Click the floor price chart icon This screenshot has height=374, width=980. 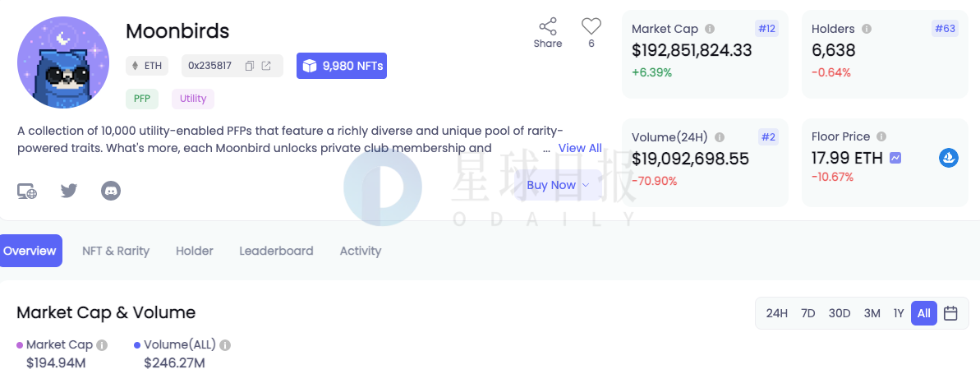tap(895, 158)
